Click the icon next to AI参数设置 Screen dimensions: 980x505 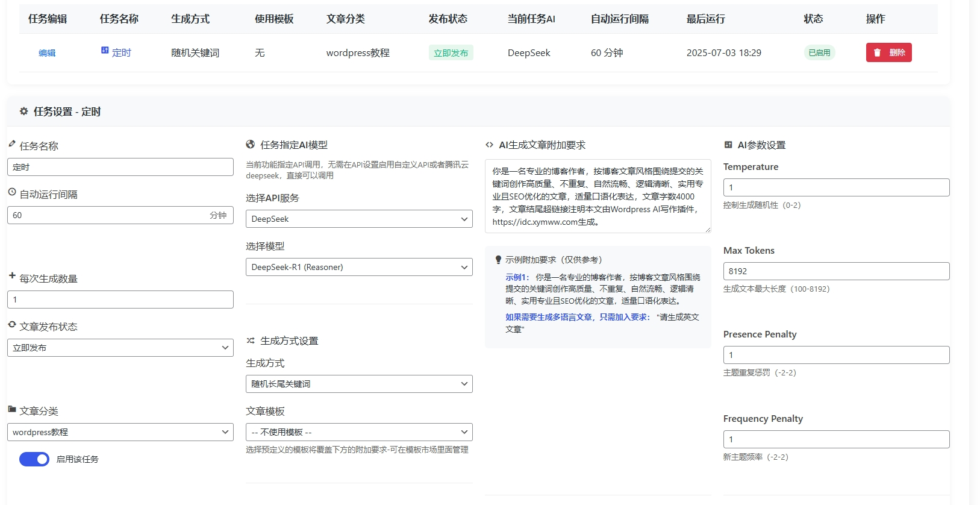pyautogui.click(x=728, y=145)
